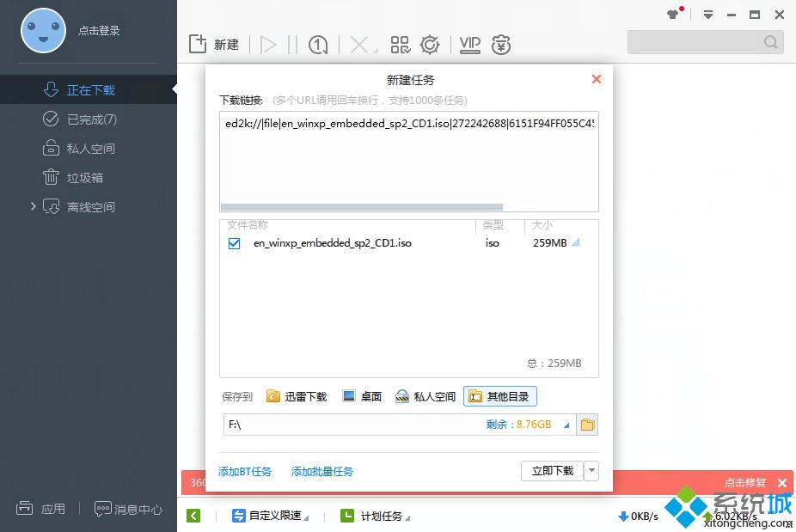Click the user avatar icon

click(43, 30)
